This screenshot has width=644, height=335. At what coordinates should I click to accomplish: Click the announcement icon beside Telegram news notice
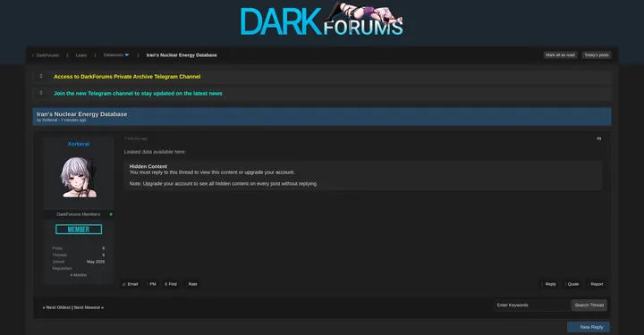point(41,93)
